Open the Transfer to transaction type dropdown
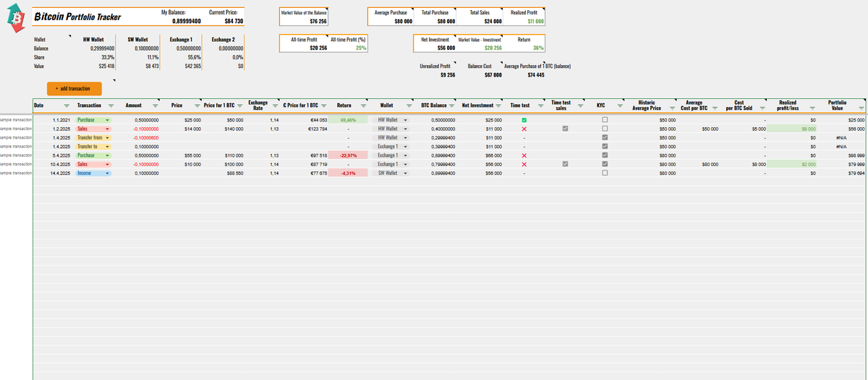868x380 pixels. (x=107, y=147)
